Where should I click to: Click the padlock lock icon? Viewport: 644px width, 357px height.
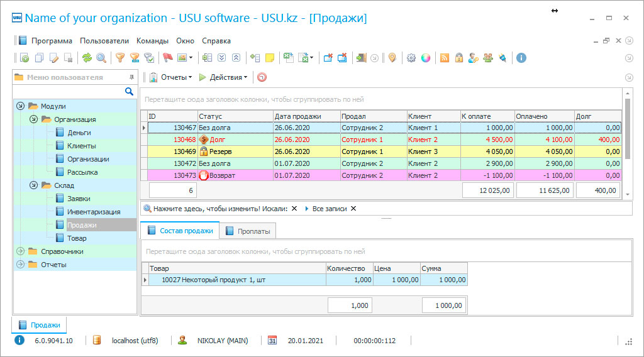(458, 58)
